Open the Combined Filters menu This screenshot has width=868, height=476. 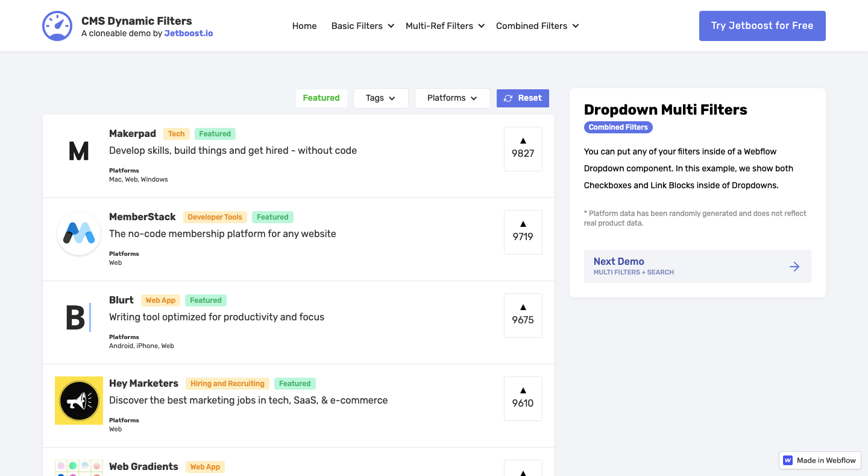click(x=536, y=26)
